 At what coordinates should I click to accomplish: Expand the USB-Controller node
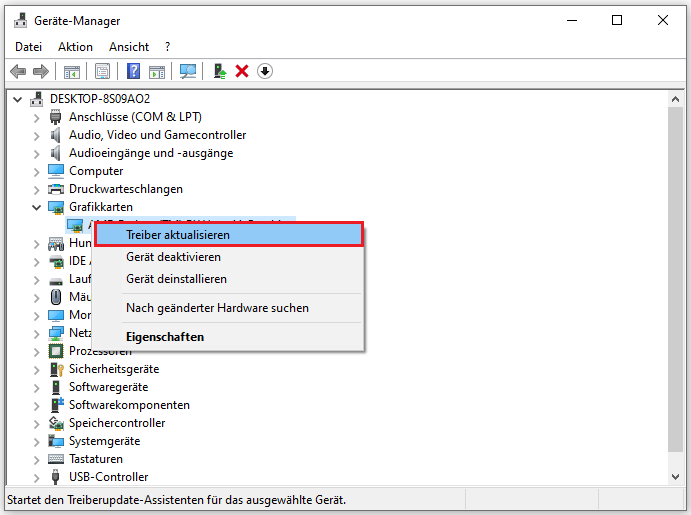37,478
